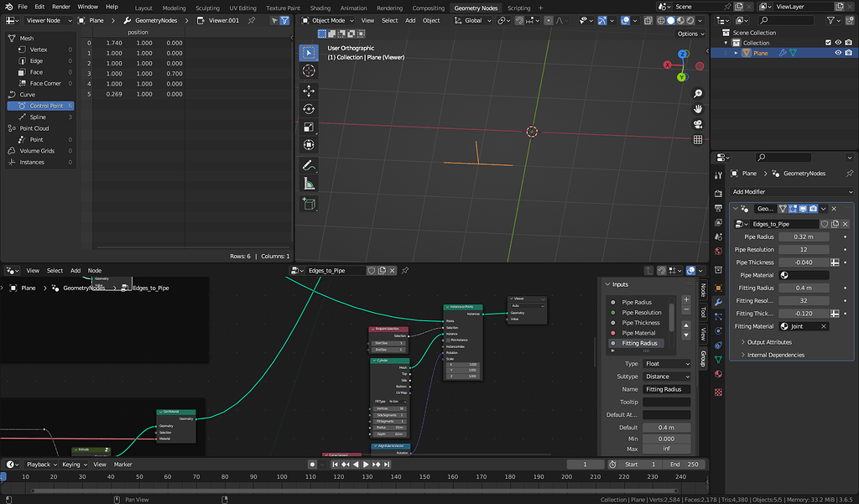Activate the Transform tool
859x504 pixels.
[309, 145]
